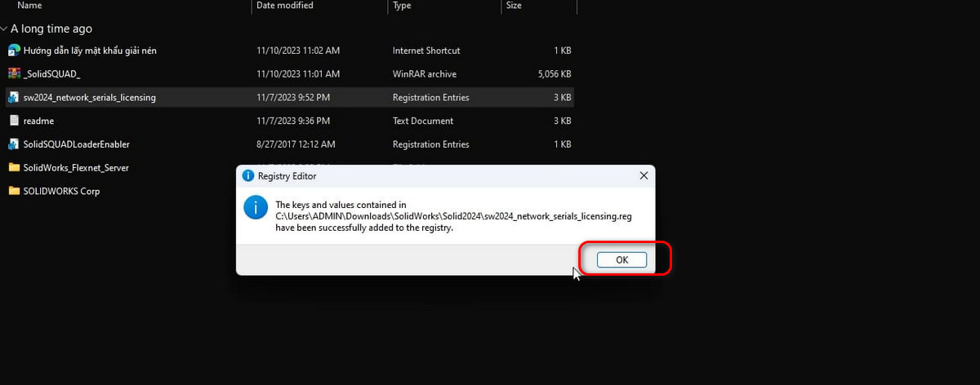Select the SOLIDWORKS Corp folder icon
Image resolution: width=980 pixels, height=385 pixels.
point(13,191)
